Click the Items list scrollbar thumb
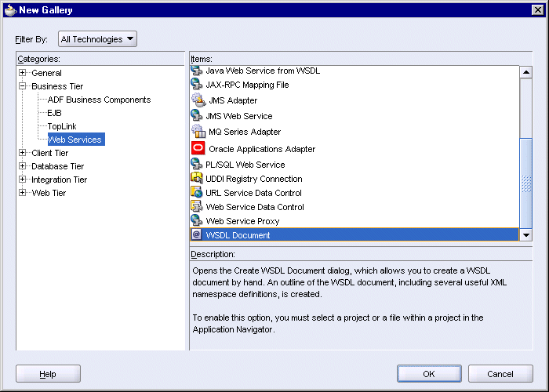 [x=526, y=183]
